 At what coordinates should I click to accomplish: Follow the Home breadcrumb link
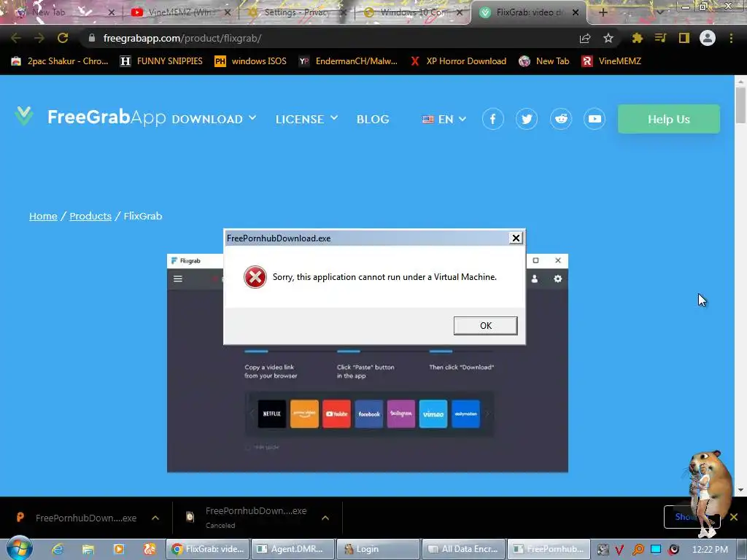click(43, 216)
